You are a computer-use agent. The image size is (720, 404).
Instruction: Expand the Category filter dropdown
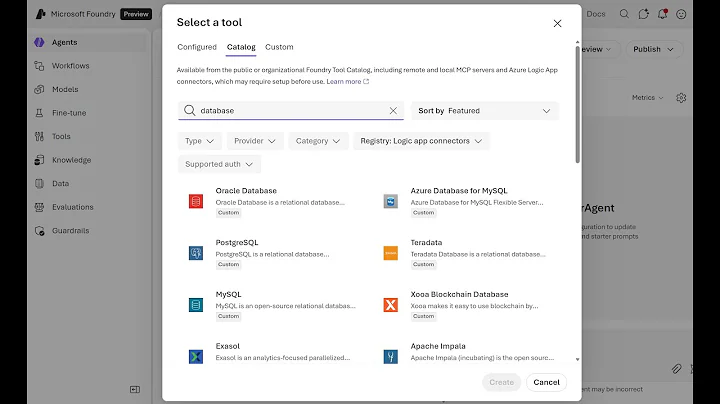[318, 141]
